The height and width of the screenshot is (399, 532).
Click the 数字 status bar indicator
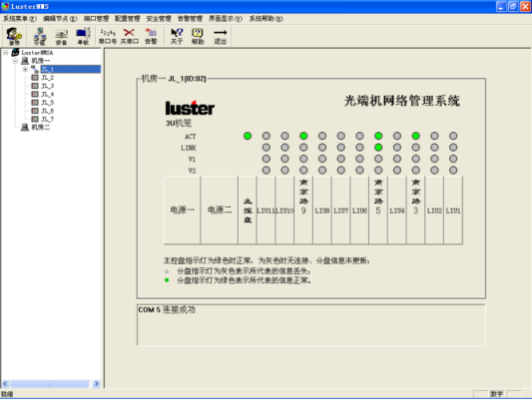click(496, 394)
